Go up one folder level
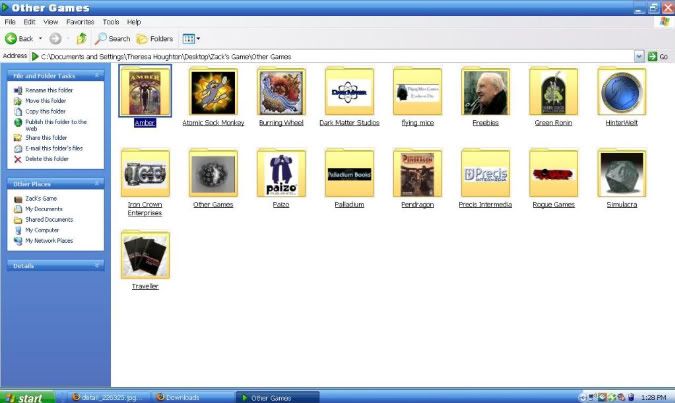The image size is (675, 403). [x=81, y=39]
